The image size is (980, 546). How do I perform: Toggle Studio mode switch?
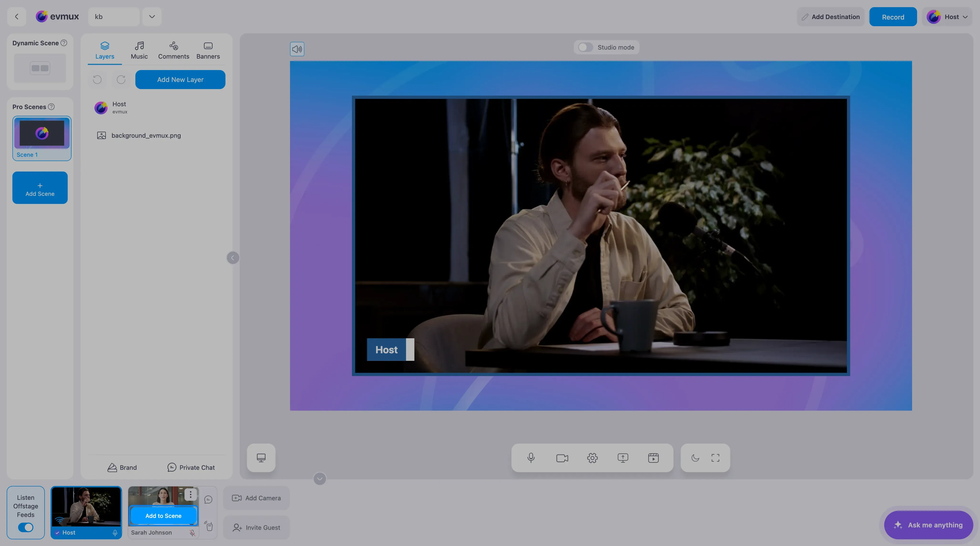pyautogui.click(x=585, y=47)
